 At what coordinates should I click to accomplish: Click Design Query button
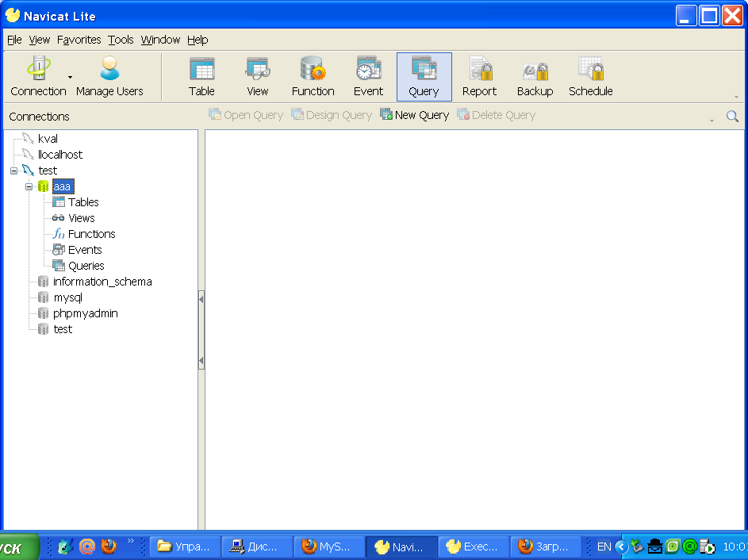pyautogui.click(x=332, y=115)
